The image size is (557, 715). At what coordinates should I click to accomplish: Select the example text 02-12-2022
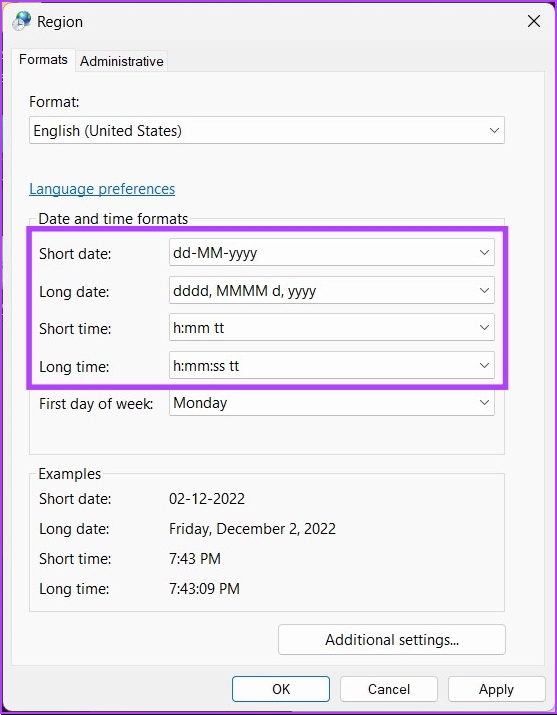pyautogui.click(x=207, y=498)
